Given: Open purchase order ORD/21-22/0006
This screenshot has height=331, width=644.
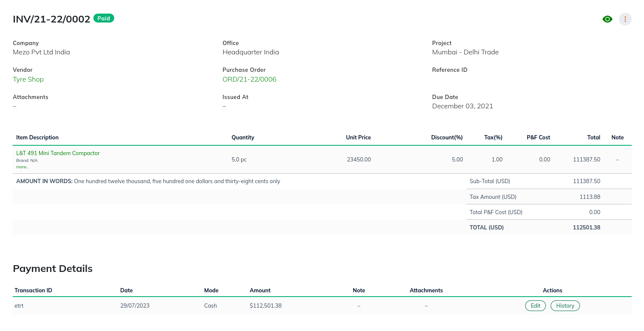Looking at the screenshot, I should coord(249,79).
